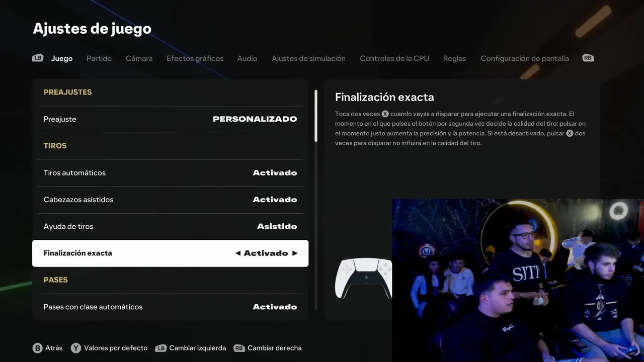
Task: Click the Y button icon for Valores por defecto
Action: 76,348
